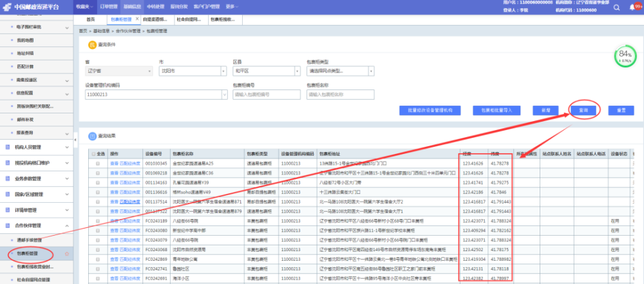Click the blue 查询结果 section icon

92,135
